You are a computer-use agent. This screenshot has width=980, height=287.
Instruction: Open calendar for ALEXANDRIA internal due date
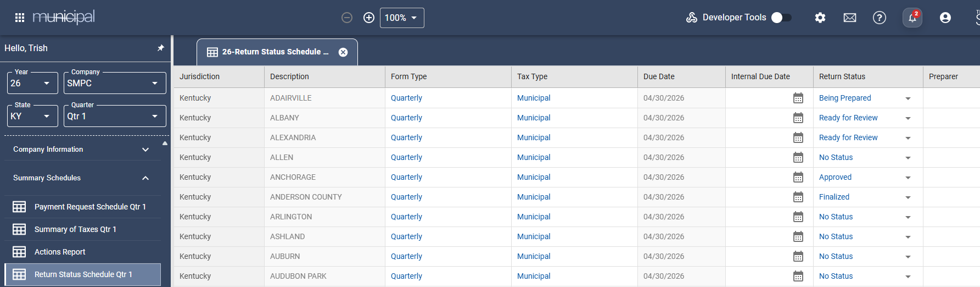tap(798, 137)
